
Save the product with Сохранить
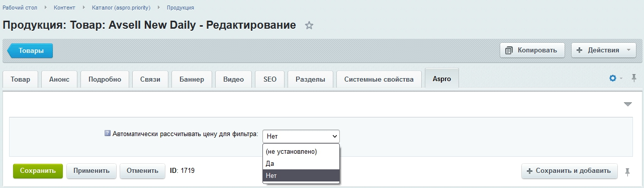38,171
